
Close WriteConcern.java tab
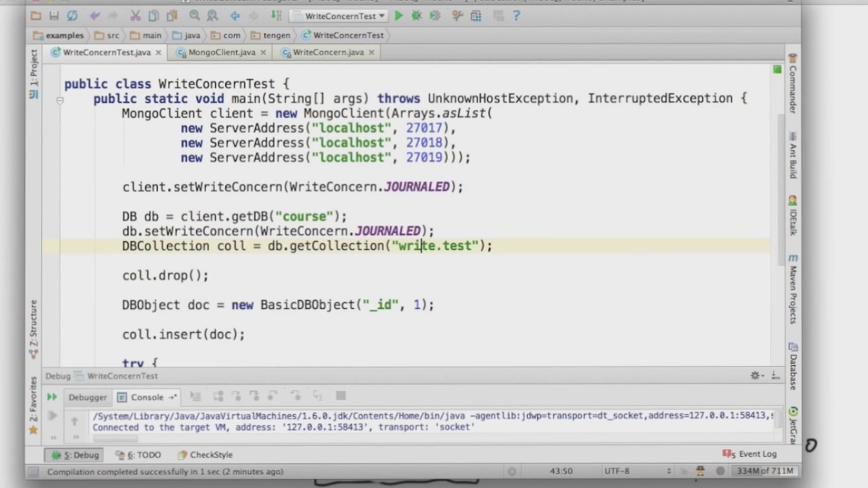[x=371, y=52]
